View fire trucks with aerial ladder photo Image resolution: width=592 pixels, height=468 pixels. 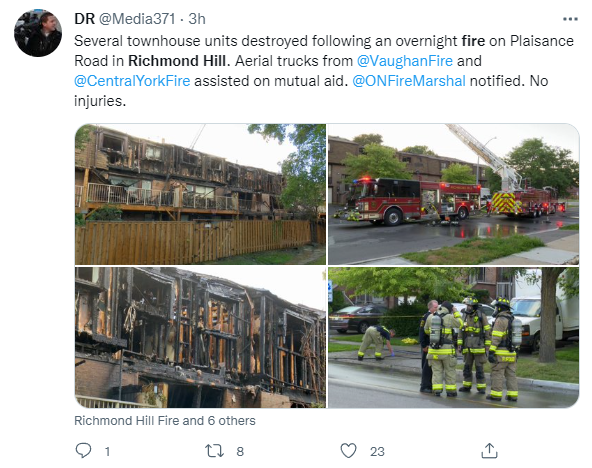pyautogui.click(x=453, y=194)
